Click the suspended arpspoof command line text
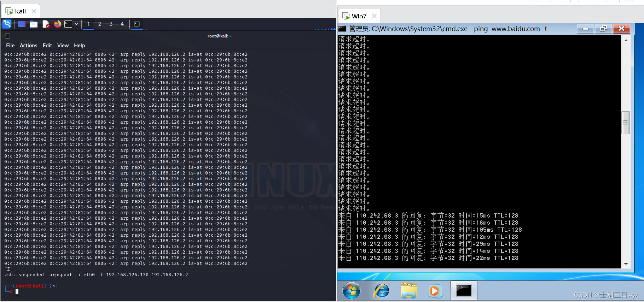This screenshot has height=302, width=644. pos(96,275)
